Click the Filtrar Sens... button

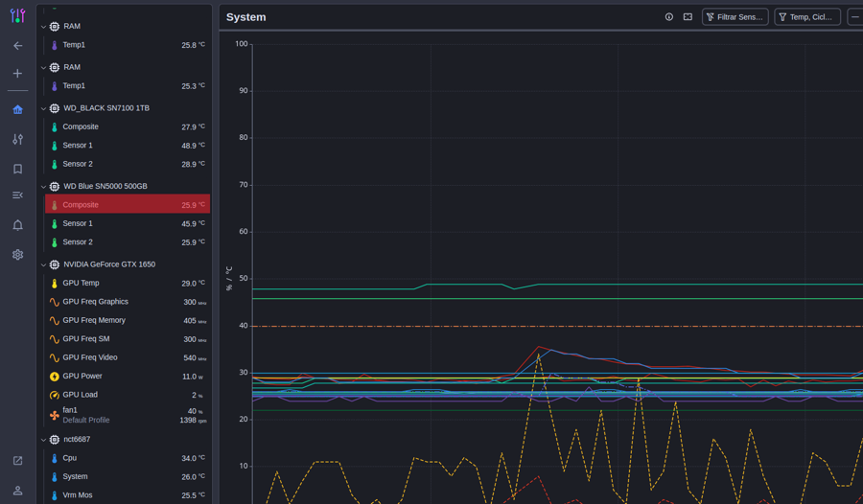click(x=735, y=17)
